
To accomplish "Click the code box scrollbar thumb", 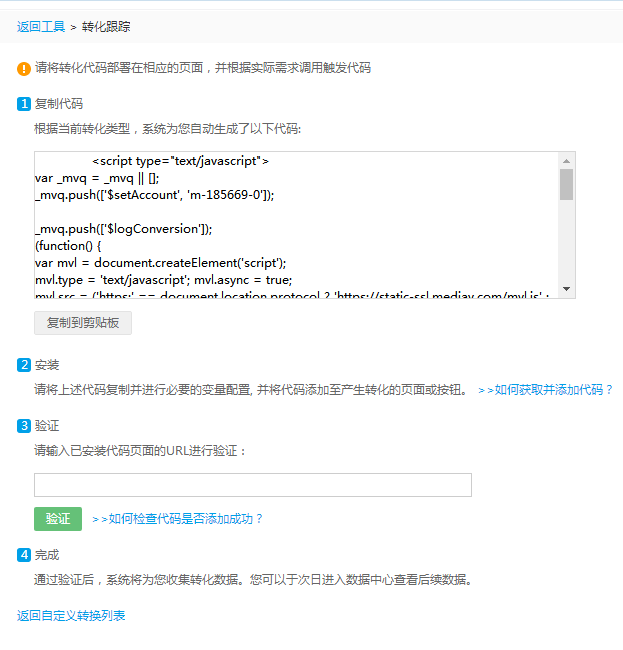I will click(x=566, y=185).
